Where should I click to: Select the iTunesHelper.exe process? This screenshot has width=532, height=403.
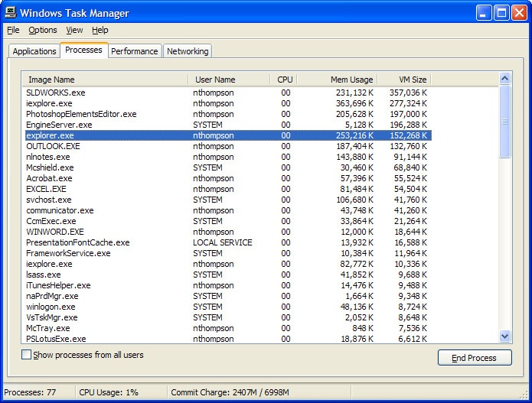tap(228, 285)
